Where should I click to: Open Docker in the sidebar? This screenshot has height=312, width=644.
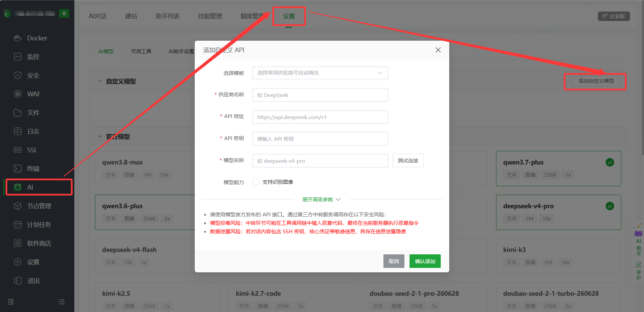click(x=37, y=38)
